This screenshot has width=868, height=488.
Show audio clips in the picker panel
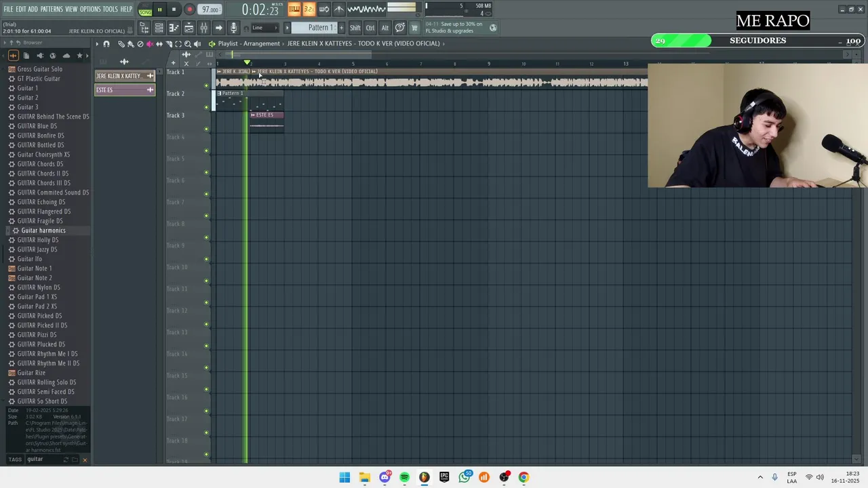click(x=124, y=62)
